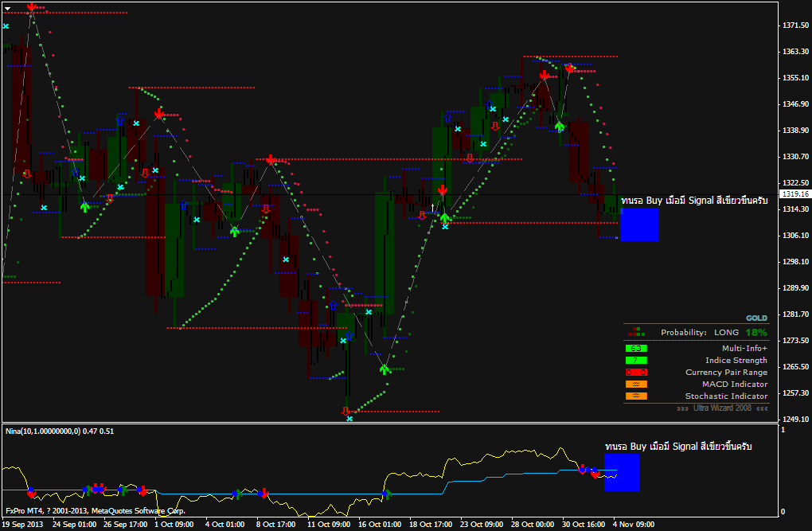The image size is (812, 531).
Task: Click the green 7 box beside Indice Strength
Action: (636, 360)
